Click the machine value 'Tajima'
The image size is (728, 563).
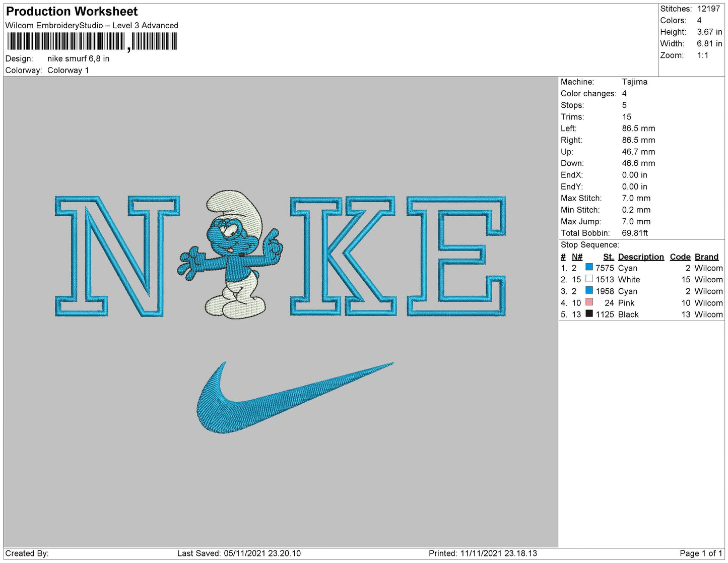click(635, 82)
